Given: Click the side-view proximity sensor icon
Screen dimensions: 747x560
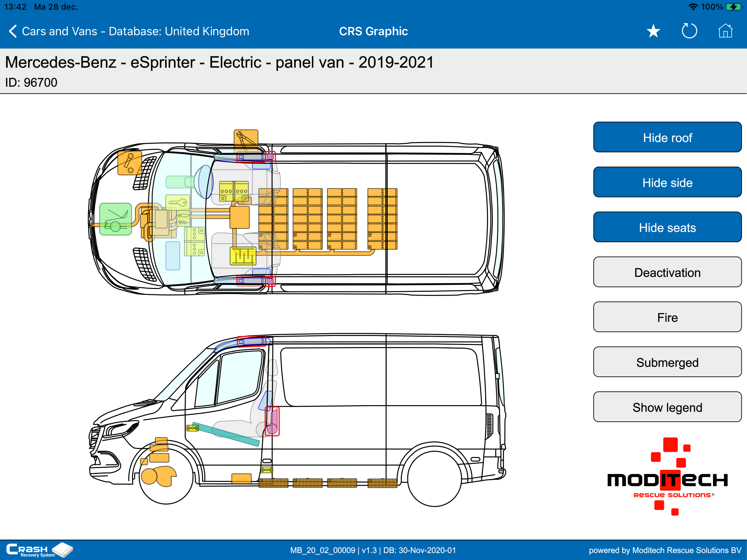Looking at the screenshot, I should click(x=193, y=428).
